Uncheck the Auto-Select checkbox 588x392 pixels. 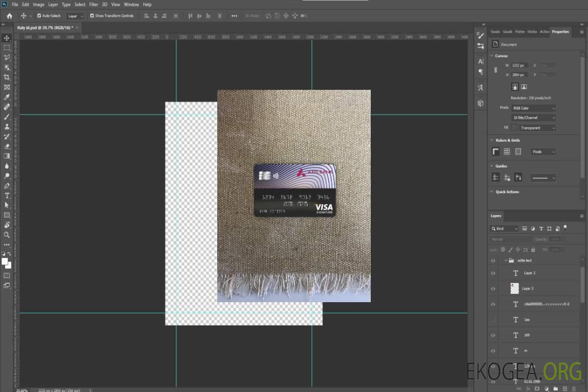pyautogui.click(x=39, y=16)
